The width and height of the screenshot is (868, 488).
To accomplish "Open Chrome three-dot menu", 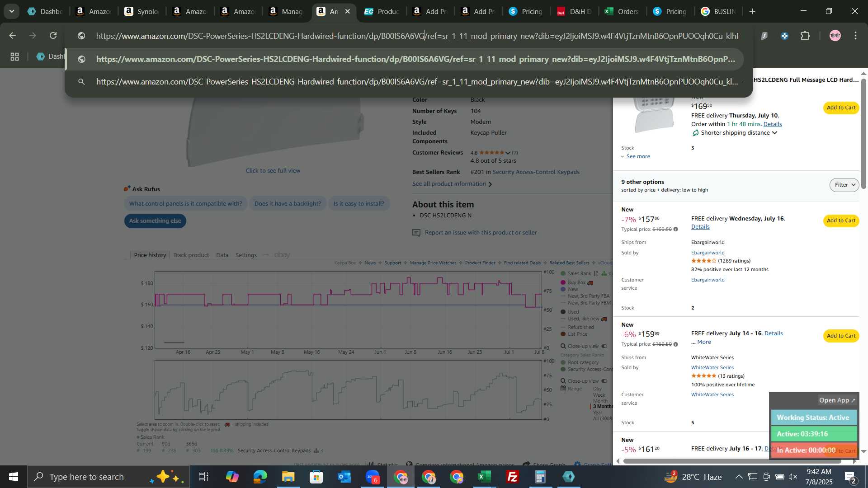I will [x=855, y=36].
